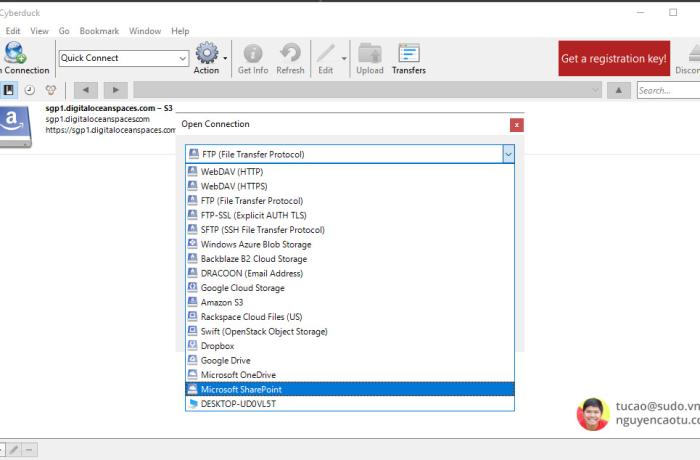Open the Window menu
Image resolution: width=700 pixels, height=460 pixels.
(145, 31)
